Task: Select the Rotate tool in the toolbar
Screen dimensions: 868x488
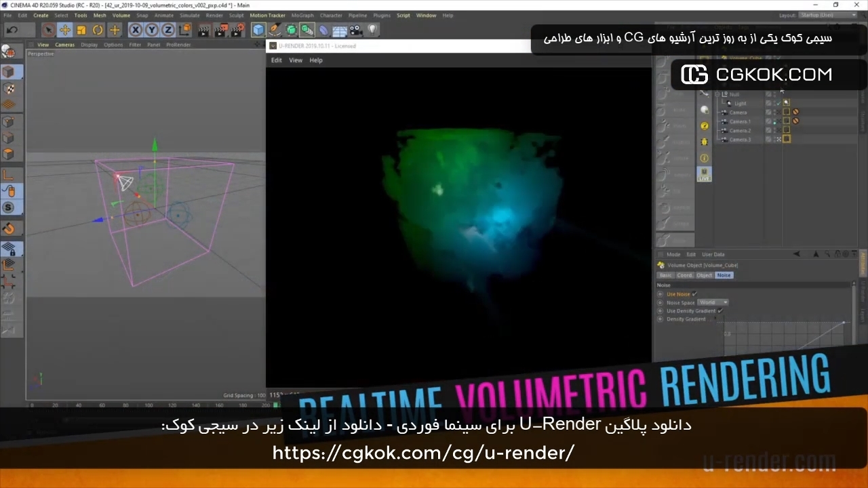Action: click(x=98, y=30)
